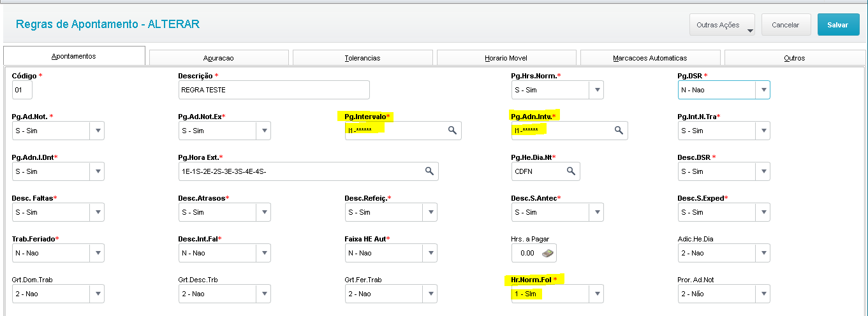Viewport: 868px width, 316px height.
Task: Expand the Pg.Int.N.Tra dropdown
Action: (x=763, y=131)
